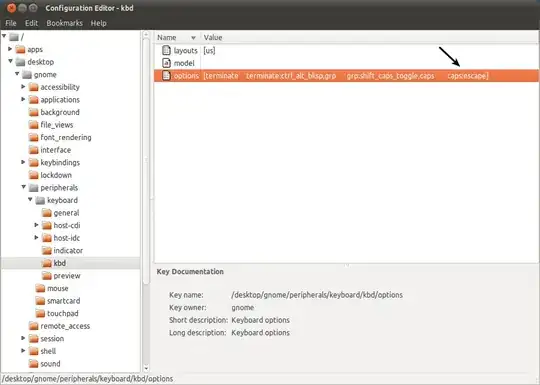
Task: Click the interface folder icon
Action: 33,150
